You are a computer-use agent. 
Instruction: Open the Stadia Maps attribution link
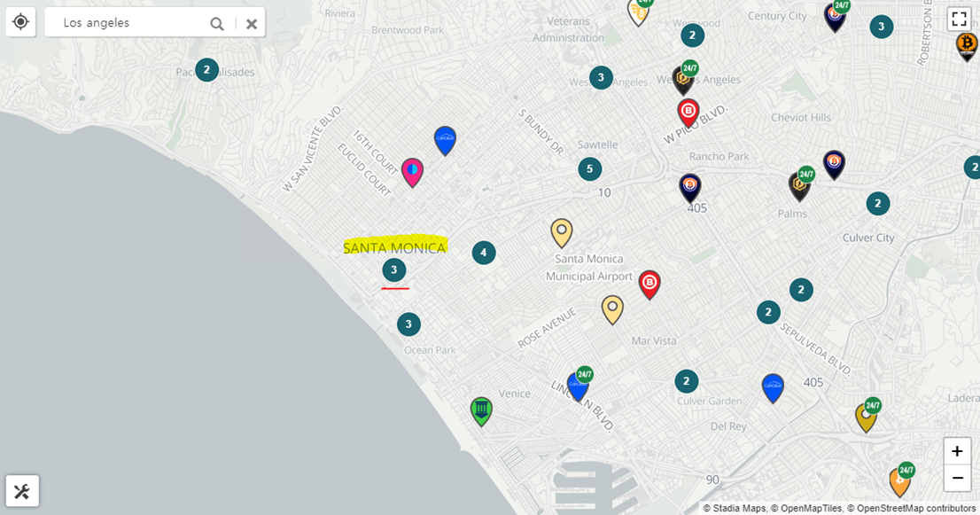click(x=739, y=508)
